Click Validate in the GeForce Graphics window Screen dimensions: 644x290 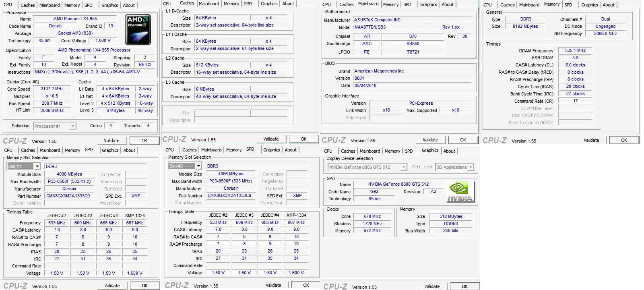click(432, 286)
